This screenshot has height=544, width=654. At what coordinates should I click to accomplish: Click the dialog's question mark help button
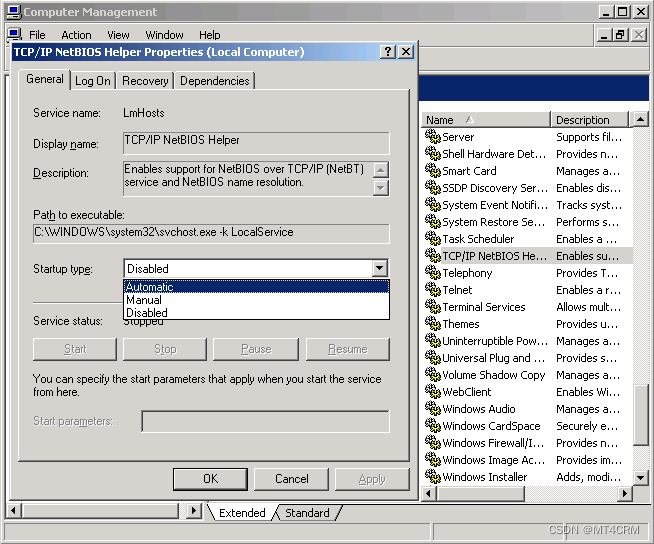pyautogui.click(x=387, y=52)
